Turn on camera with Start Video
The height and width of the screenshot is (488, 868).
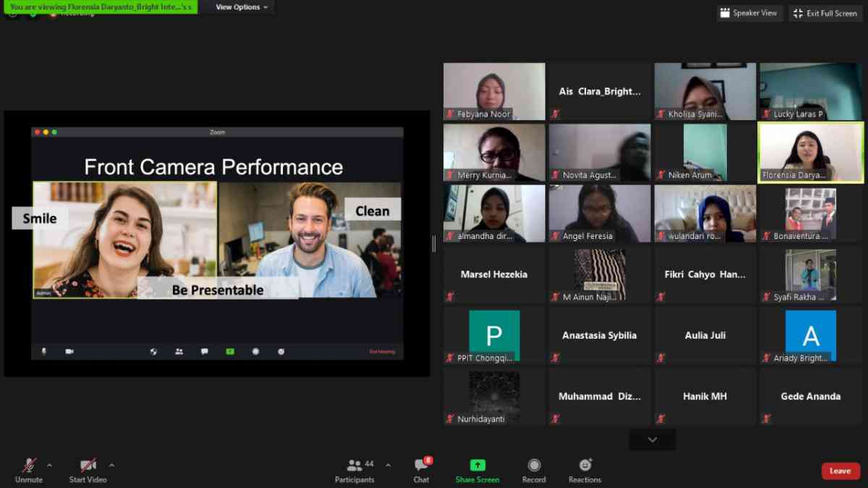click(x=88, y=466)
